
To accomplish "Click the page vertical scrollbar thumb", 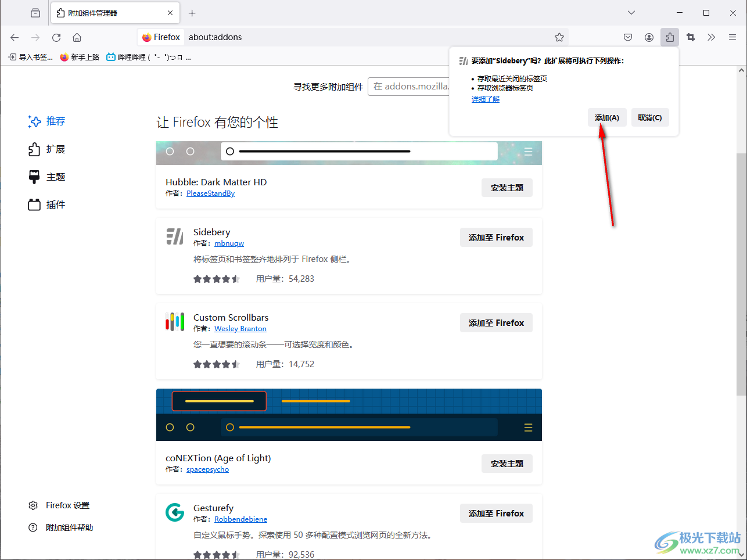I will click(741, 274).
